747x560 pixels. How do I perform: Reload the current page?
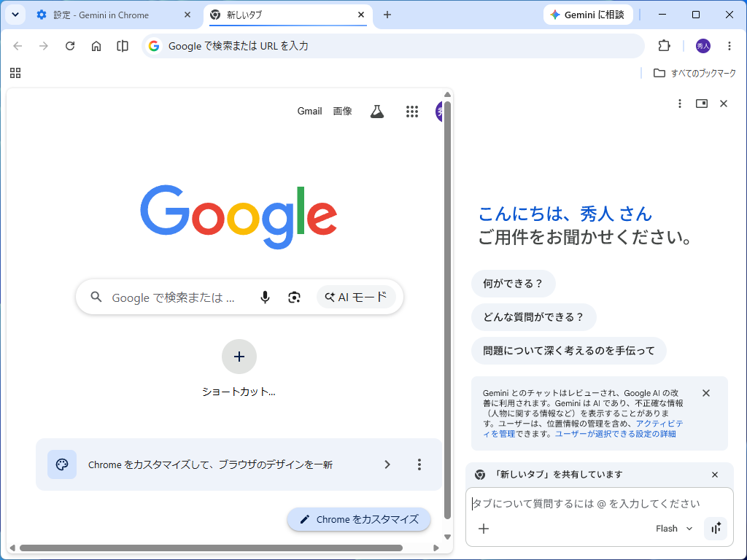70,46
